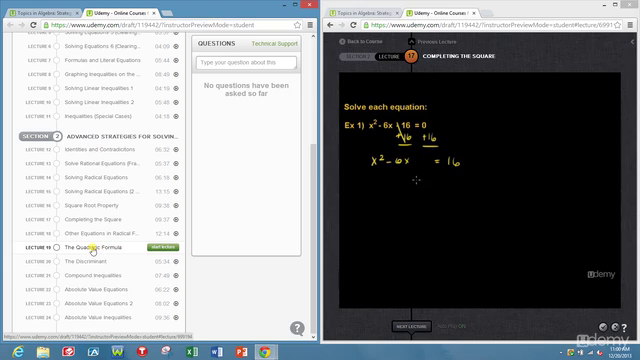
Task: Open Graphing Inequalities lecture in list
Action: tap(102, 74)
